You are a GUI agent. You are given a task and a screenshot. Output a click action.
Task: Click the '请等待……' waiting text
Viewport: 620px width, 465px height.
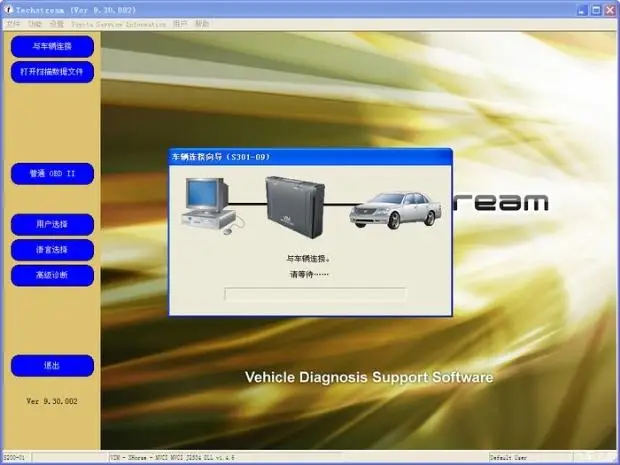click(x=309, y=274)
